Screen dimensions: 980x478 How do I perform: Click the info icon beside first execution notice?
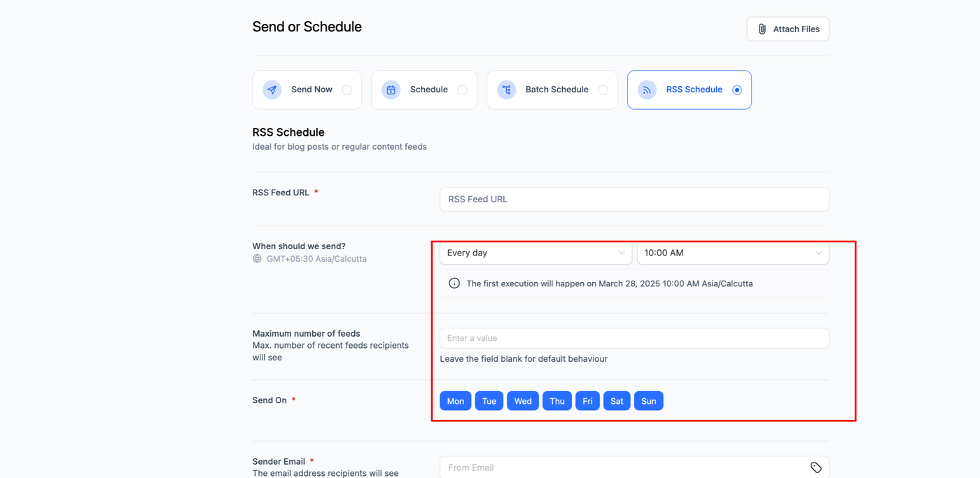pos(454,283)
